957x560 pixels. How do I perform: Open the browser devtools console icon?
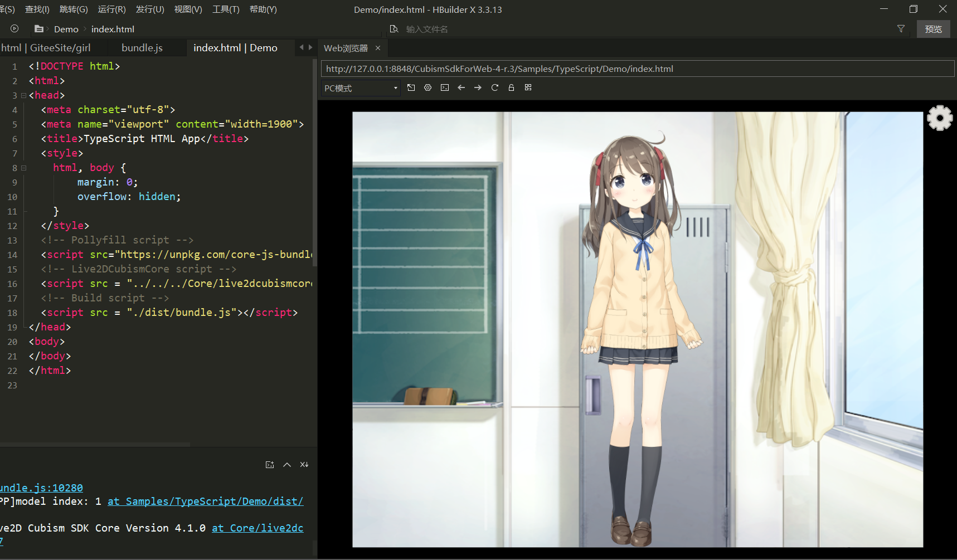click(444, 87)
